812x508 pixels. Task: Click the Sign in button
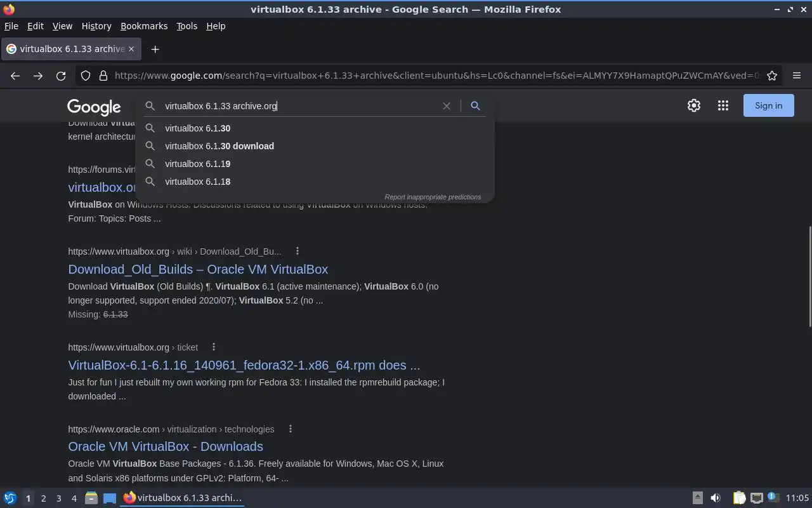(768, 106)
